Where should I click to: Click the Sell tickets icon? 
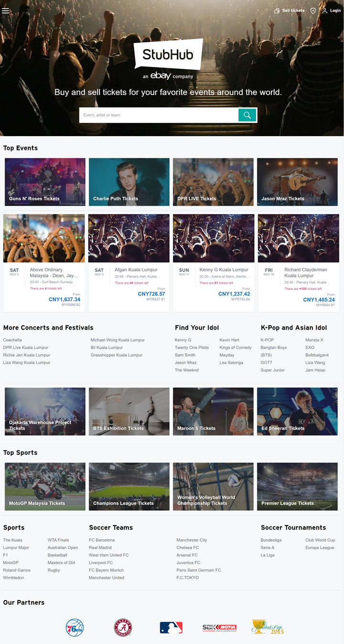click(x=277, y=11)
